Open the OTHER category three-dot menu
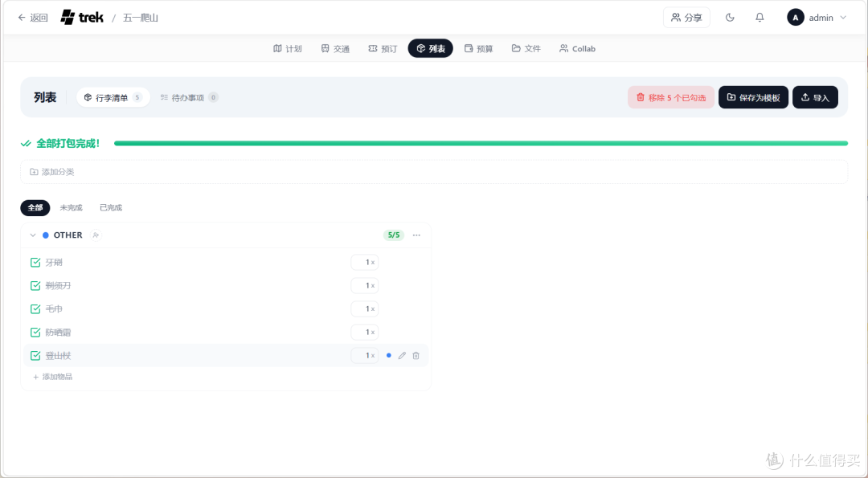Viewport: 868px width, 478px height. (x=416, y=235)
